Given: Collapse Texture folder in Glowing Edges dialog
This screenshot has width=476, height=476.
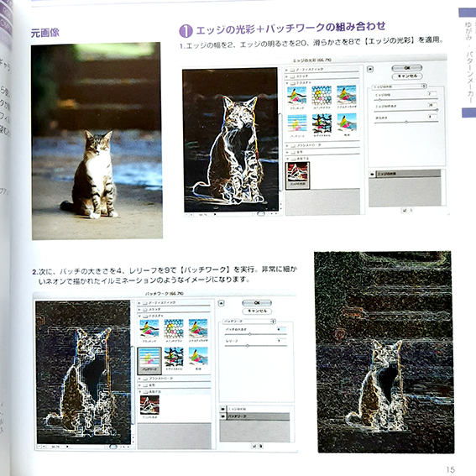Looking at the screenshot, I should point(287,82).
